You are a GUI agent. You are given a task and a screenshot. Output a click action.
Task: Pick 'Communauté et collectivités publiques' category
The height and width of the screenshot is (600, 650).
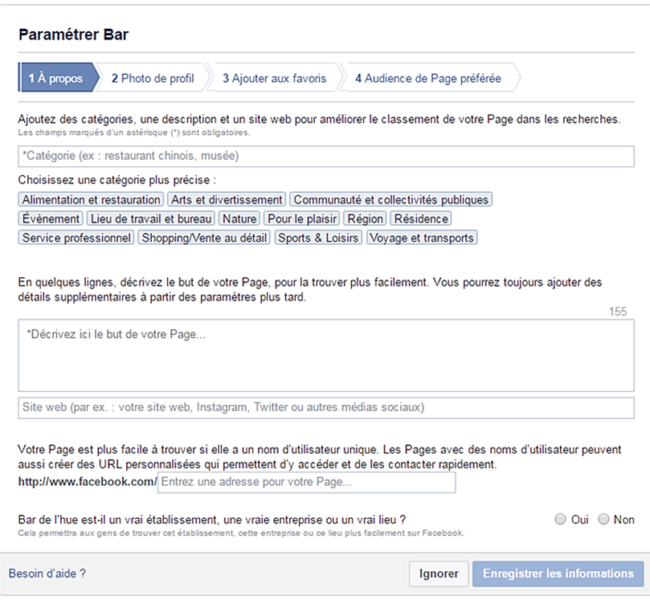click(x=391, y=200)
